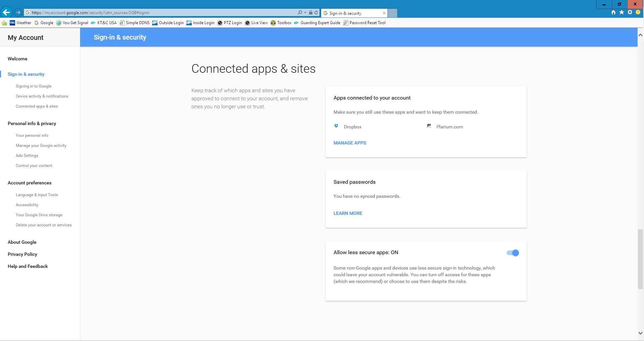The image size is (644, 341).
Task: Open the Tools gear icon
Action: (630, 12)
